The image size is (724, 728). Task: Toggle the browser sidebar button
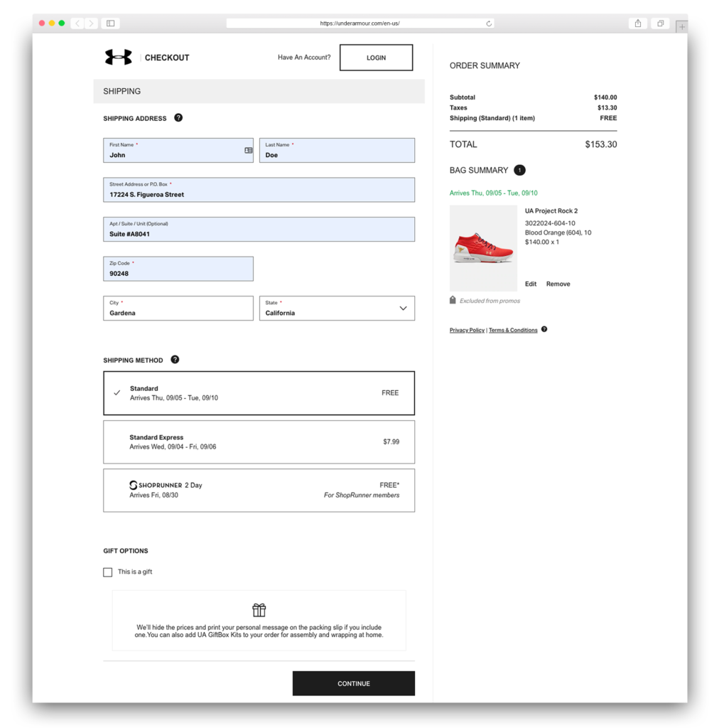point(110,23)
